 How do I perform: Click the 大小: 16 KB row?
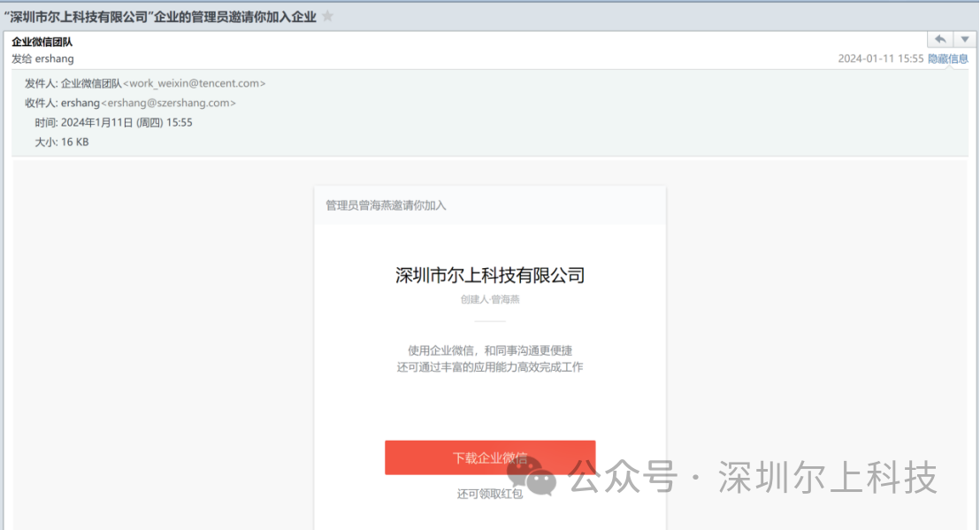62,142
